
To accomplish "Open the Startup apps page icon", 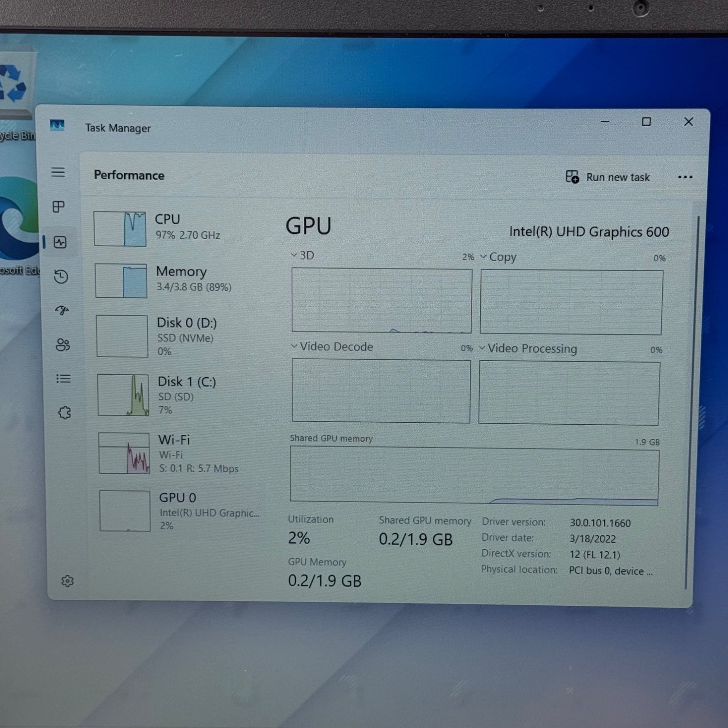I will point(62,310).
